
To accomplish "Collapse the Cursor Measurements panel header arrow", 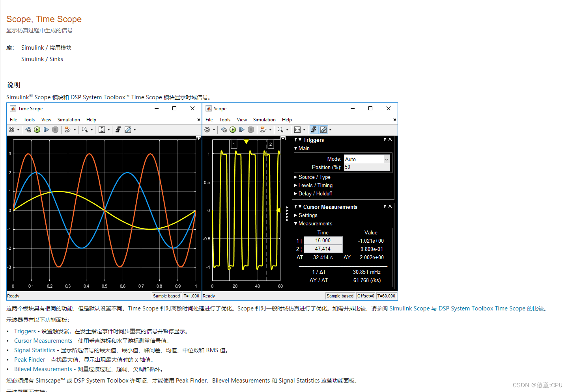I will 300,206.
